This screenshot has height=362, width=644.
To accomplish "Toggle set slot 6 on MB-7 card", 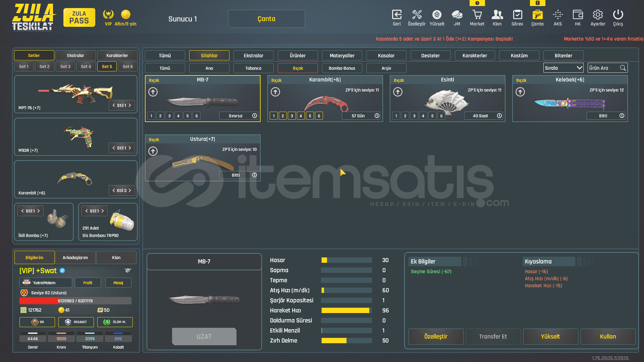I will 197,116.
